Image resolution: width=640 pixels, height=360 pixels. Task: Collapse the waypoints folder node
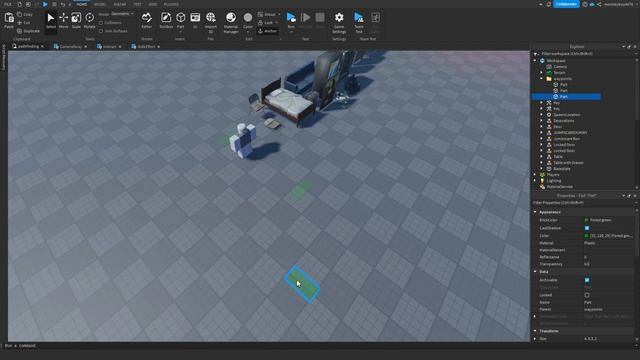pyautogui.click(x=542, y=78)
